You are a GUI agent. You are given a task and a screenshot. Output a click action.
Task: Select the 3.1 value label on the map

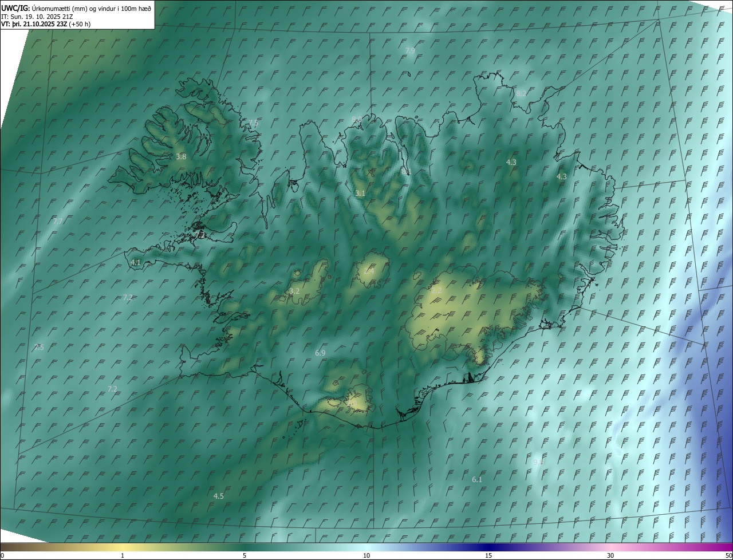click(360, 194)
